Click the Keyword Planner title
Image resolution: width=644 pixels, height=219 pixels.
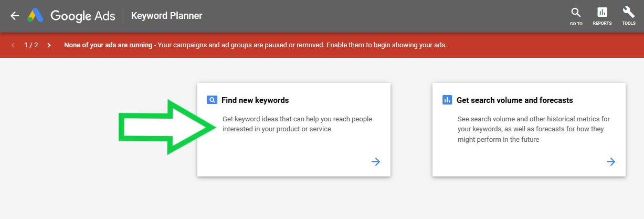[x=166, y=16]
